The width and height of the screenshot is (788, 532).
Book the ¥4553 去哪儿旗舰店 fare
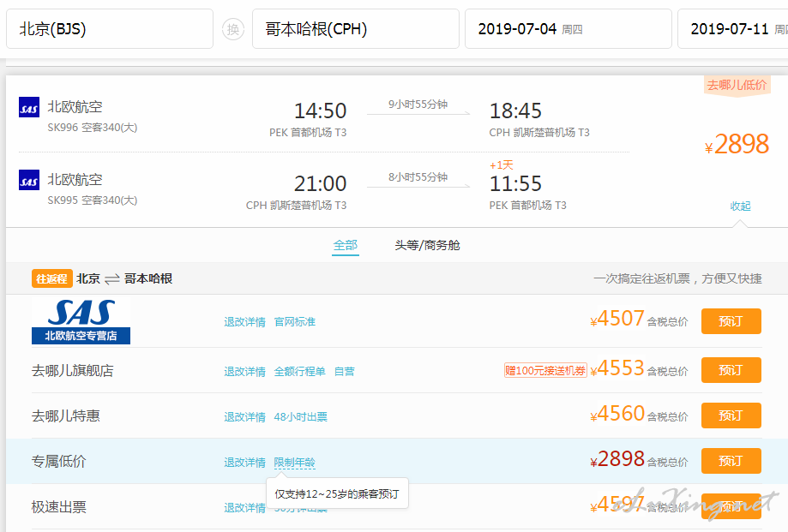click(x=731, y=370)
